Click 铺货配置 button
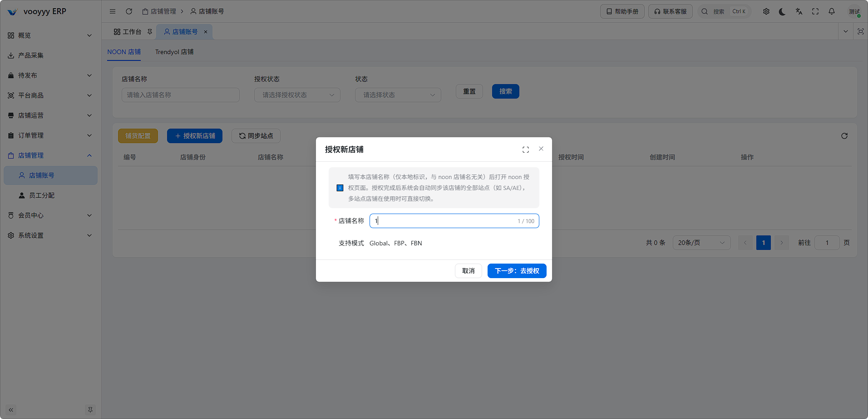The image size is (868, 419). pyautogui.click(x=138, y=136)
